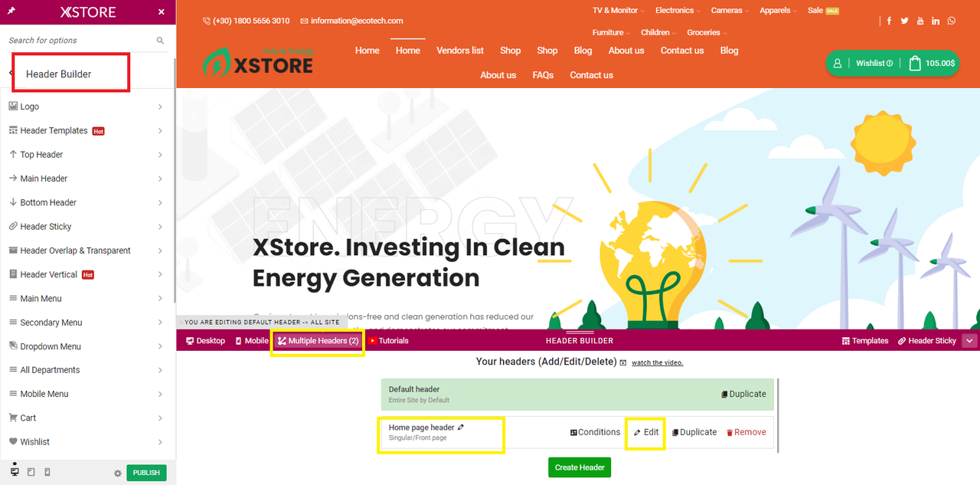This screenshot has width=980, height=485.
Task: Click the Wishlist heart icon in sidebar
Action: coord(13,441)
